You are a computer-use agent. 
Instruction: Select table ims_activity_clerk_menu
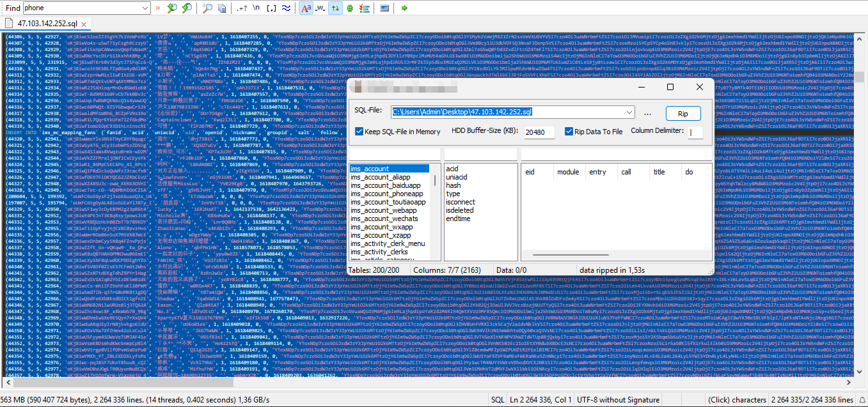click(389, 243)
